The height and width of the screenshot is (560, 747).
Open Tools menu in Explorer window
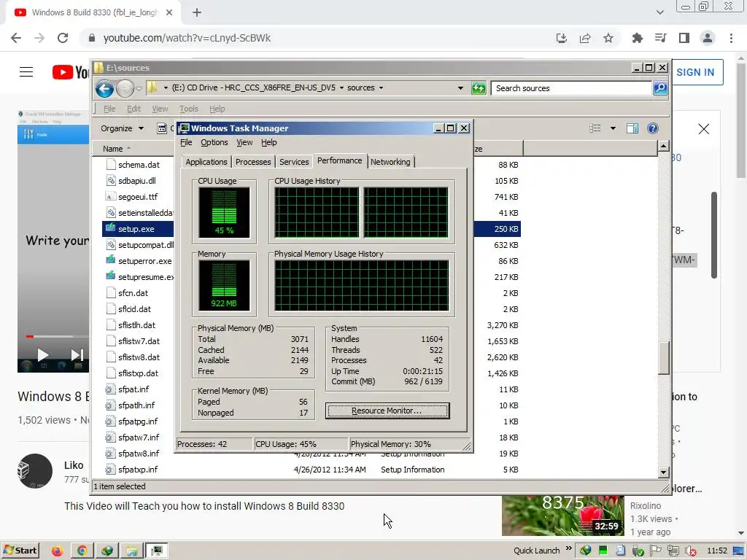click(x=189, y=109)
